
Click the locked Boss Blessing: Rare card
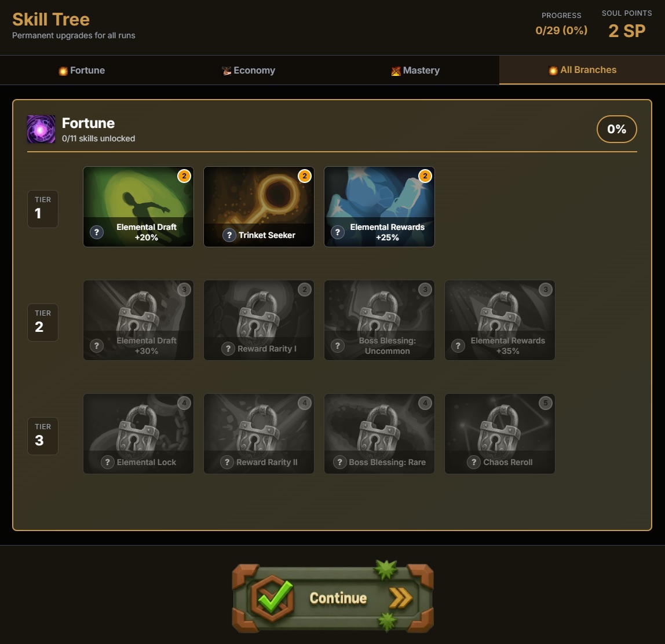[x=379, y=434]
